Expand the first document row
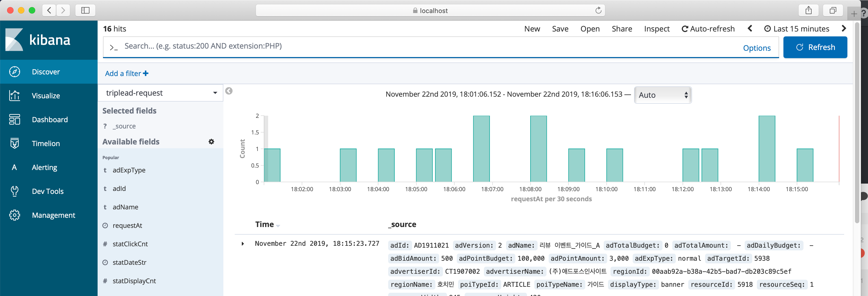 [x=243, y=244]
